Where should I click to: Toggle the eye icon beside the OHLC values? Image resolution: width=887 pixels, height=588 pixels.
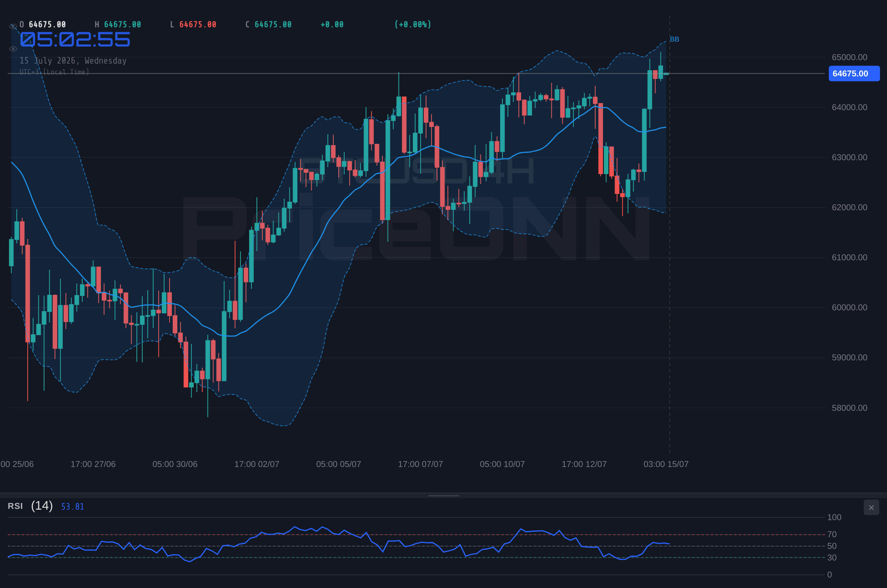[x=13, y=26]
